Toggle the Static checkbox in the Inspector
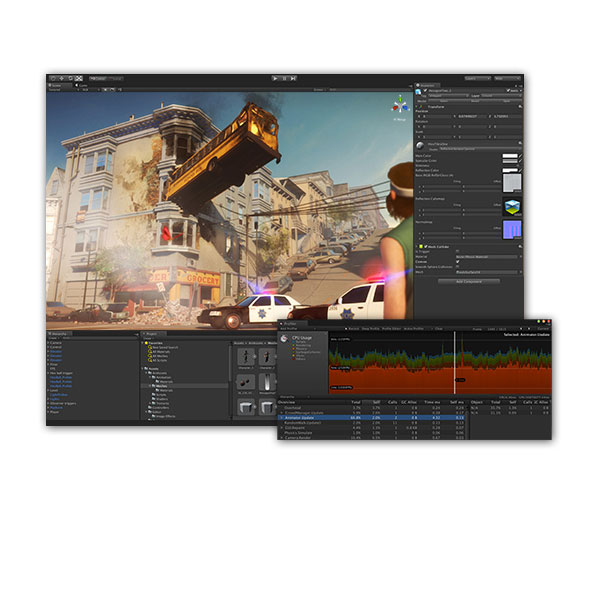600x600 pixels. (509, 91)
